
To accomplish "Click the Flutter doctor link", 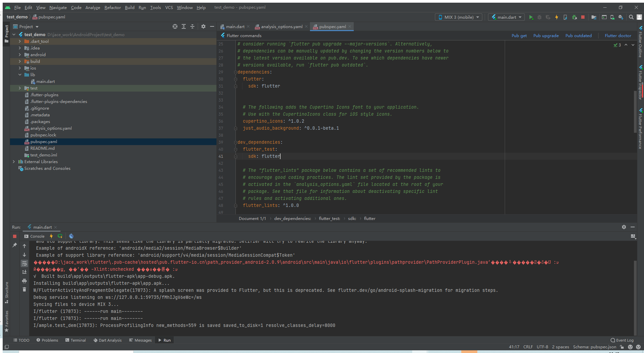I will pyautogui.click(x=618, y=35).
